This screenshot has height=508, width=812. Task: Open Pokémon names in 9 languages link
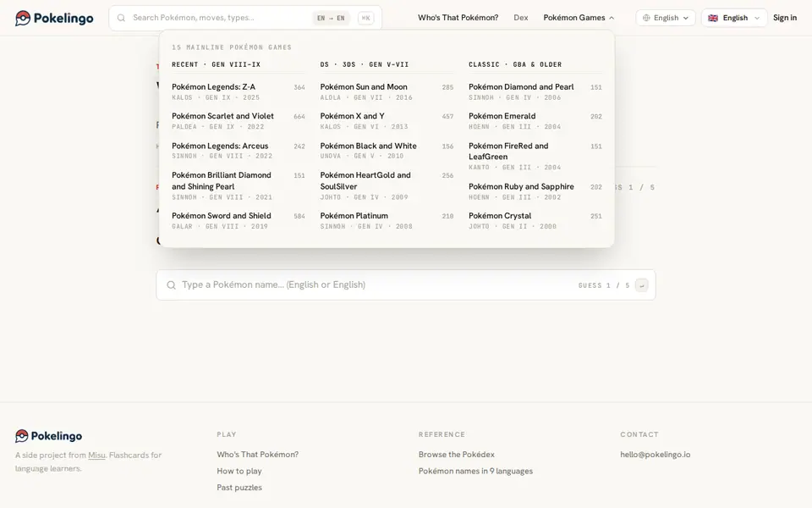[475, 472]
